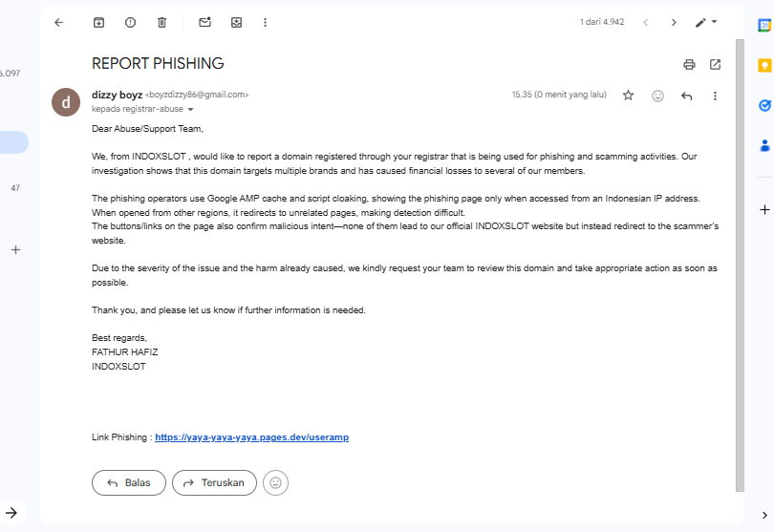This screenshot has height=532, width=774.
Task: Open Google Keep from the side panel
Action: coord(764,66)
